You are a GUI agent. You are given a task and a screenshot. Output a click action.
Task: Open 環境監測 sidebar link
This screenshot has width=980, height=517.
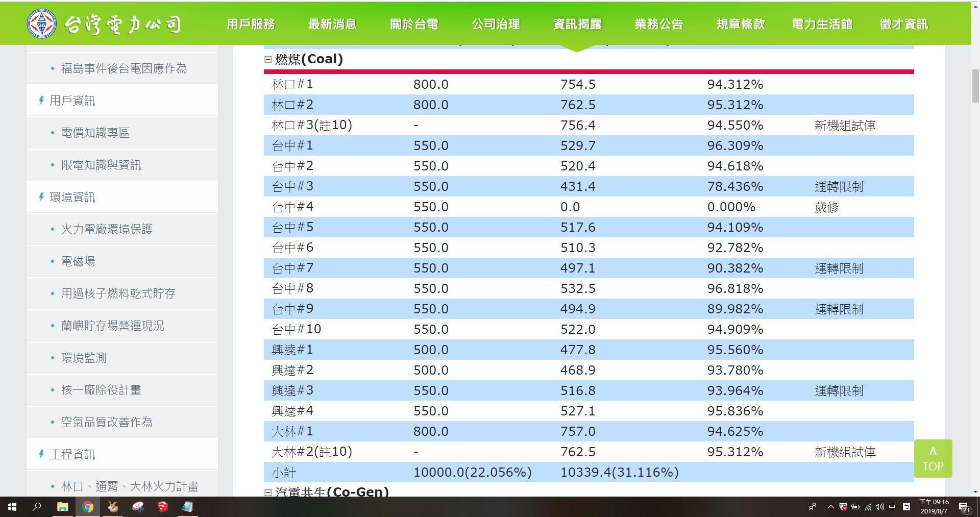tap(84, 358)
